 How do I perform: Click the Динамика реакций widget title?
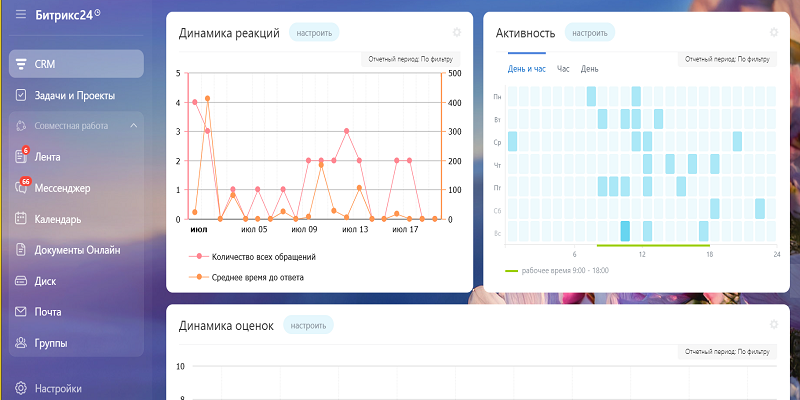click(x=229, y=33)
